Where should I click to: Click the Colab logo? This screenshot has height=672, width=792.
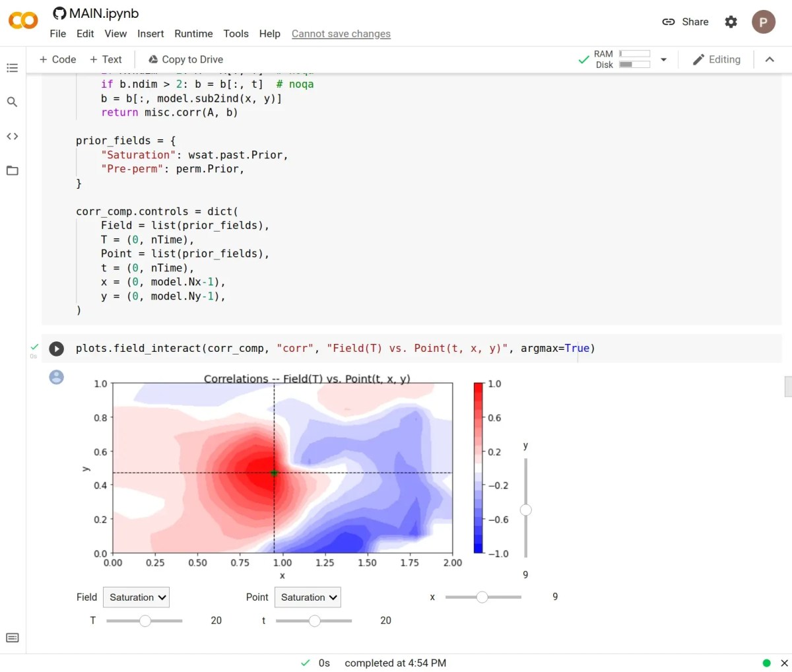pyautogui.click(x=23, y=20)
